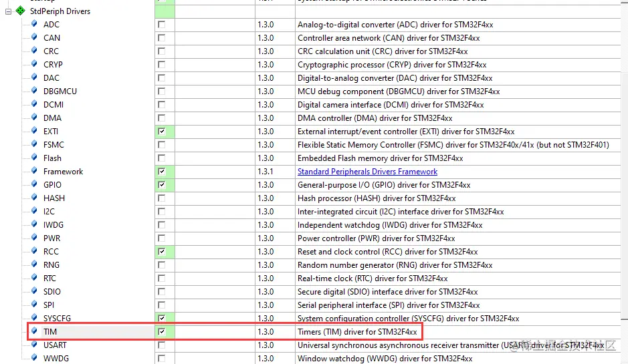
Task: Uncheck the SYSCFG driver checkbox
Action: tap(161, 318)
